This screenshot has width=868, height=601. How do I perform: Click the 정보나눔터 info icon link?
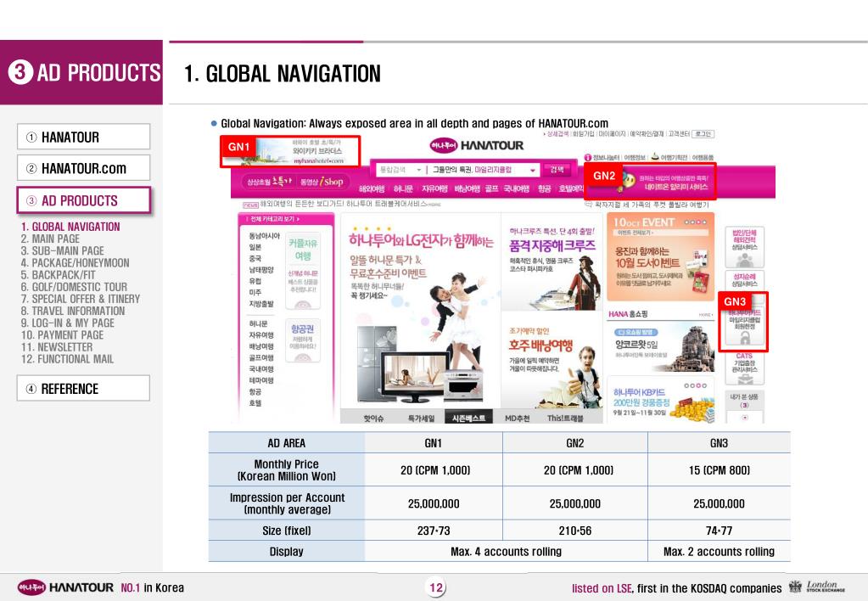point(602,158)
